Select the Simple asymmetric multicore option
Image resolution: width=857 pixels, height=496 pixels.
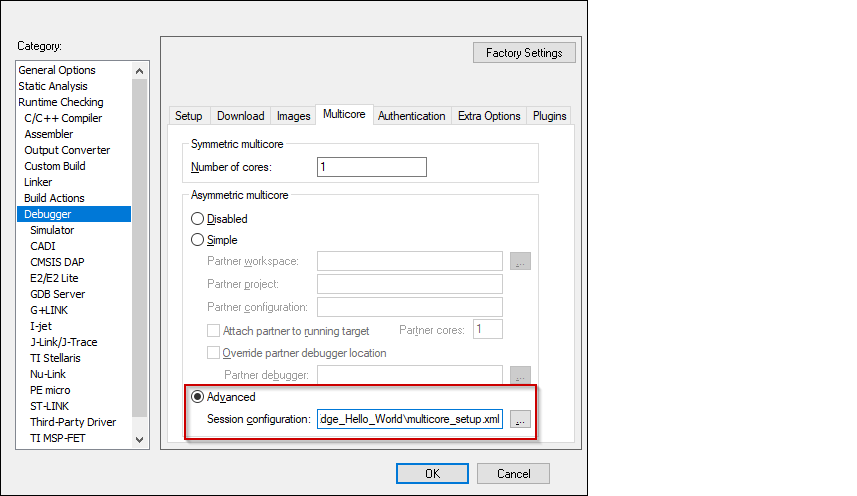(198, 240)
